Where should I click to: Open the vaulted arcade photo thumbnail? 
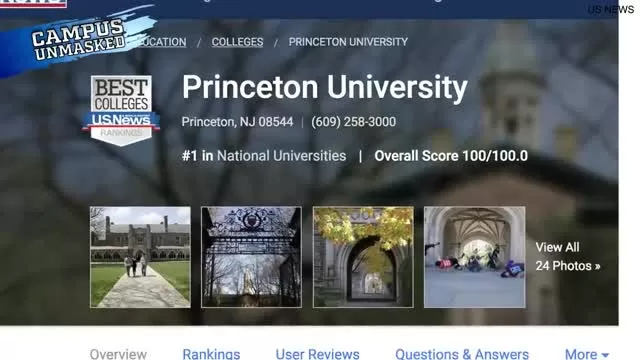(x=474, y=257)
